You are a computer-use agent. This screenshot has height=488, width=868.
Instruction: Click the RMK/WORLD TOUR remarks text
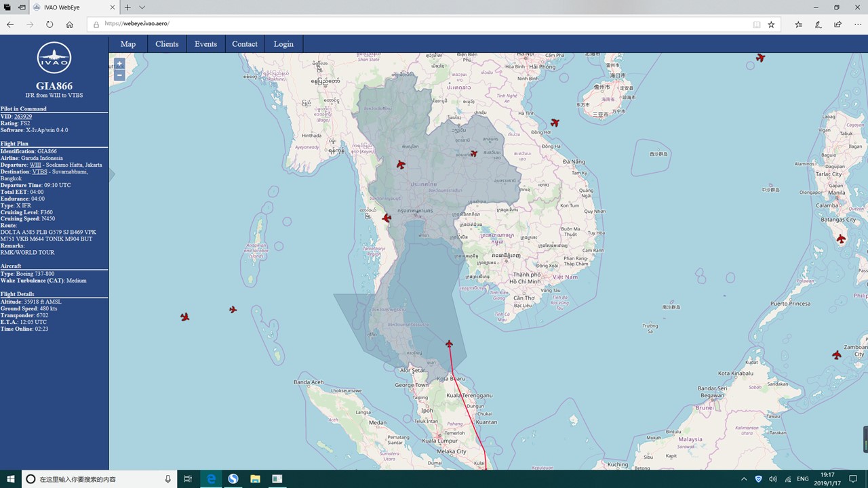27,252
